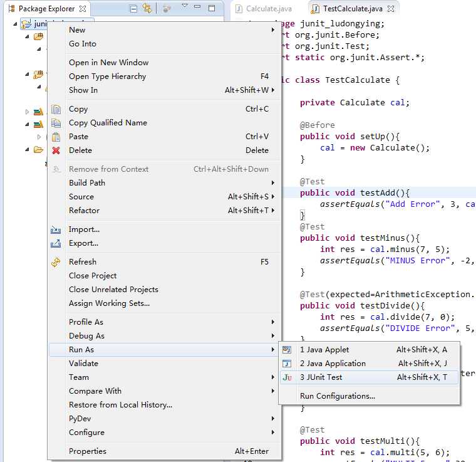
Task: Click Collapse All icon in Package Explorer
Action: [133, 9]
